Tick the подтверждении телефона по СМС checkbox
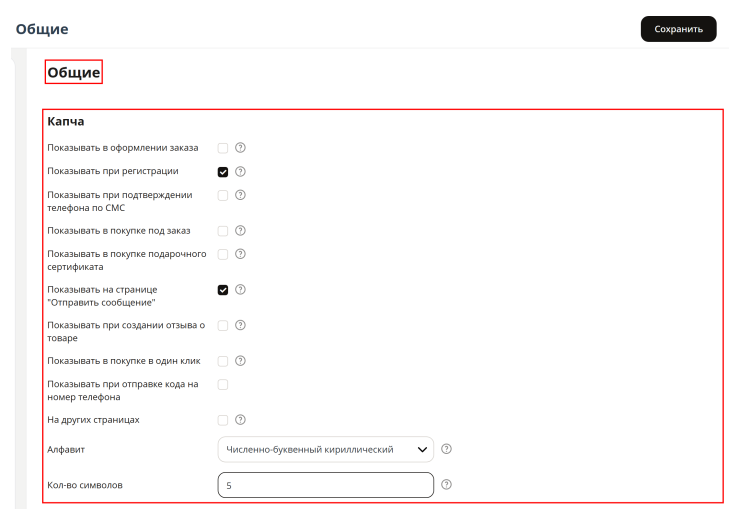This screenshot has height=519, width=740. (x=223, y=195)
